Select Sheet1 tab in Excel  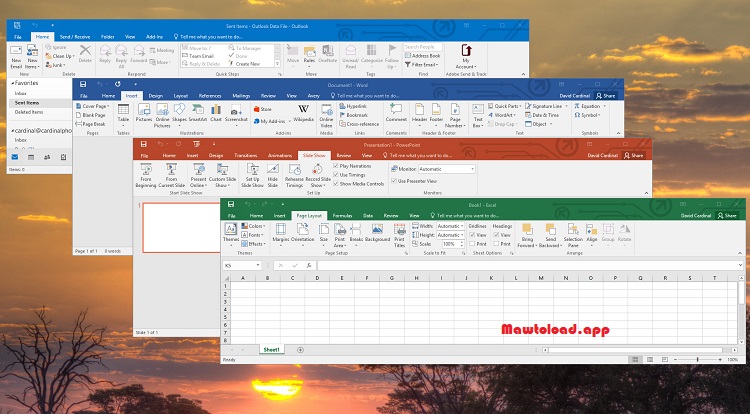271,350
